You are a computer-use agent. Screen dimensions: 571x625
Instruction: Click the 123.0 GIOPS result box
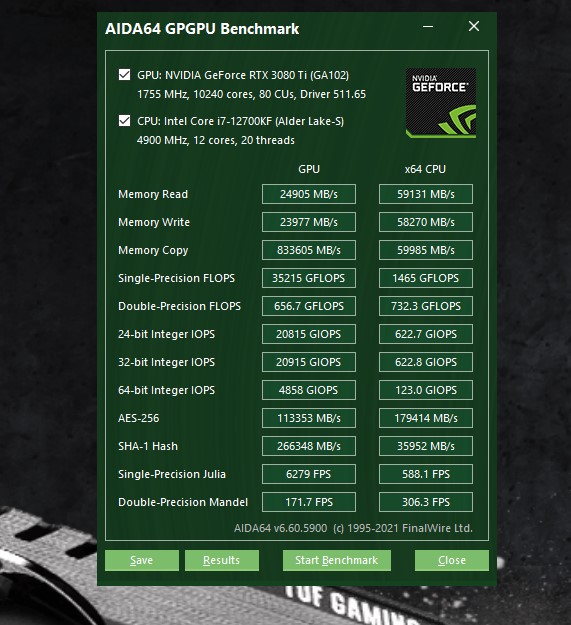coord(426,390)
